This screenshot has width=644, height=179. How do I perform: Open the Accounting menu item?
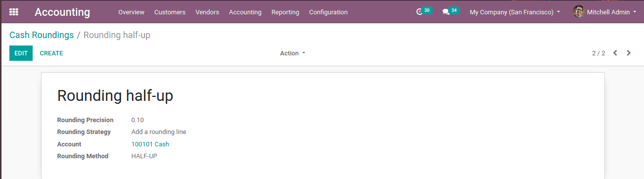coord(245,12)
